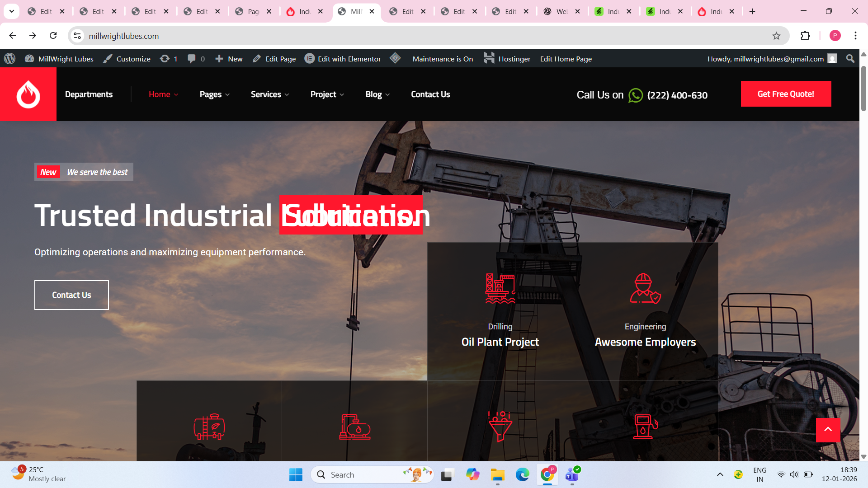Click the hero Contact Us outlined button
Viewport: 868px width, 488px height.
pos(71,295)
